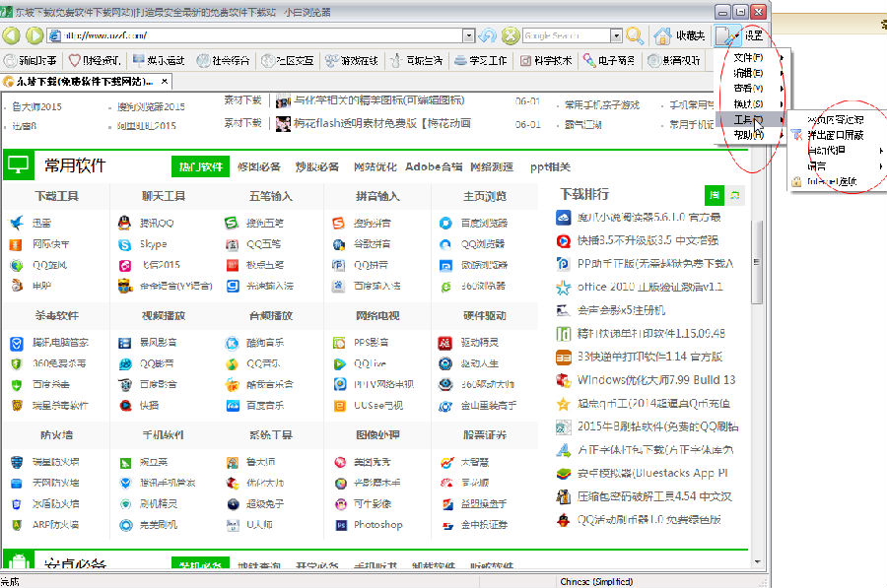The width and height of the screenshot is (887, 588).
Task: Click the Photoshop icon in 图像处理
Action: point(340,525)
